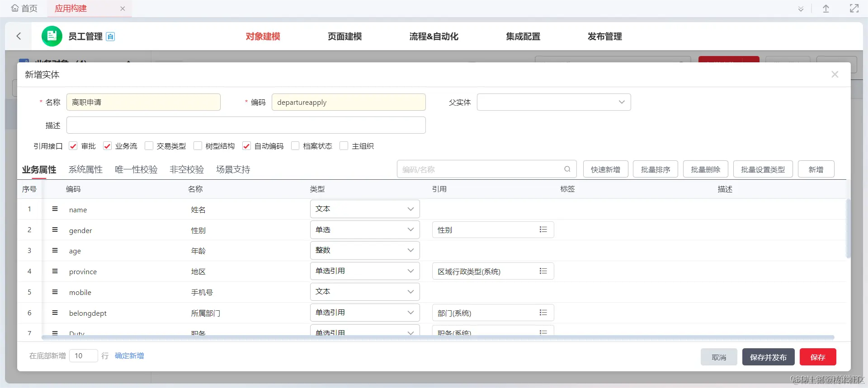Uncheck the 自动编码 checkbox
The image size is (868, 388).
pyautogui.click(x=246, y=146)
